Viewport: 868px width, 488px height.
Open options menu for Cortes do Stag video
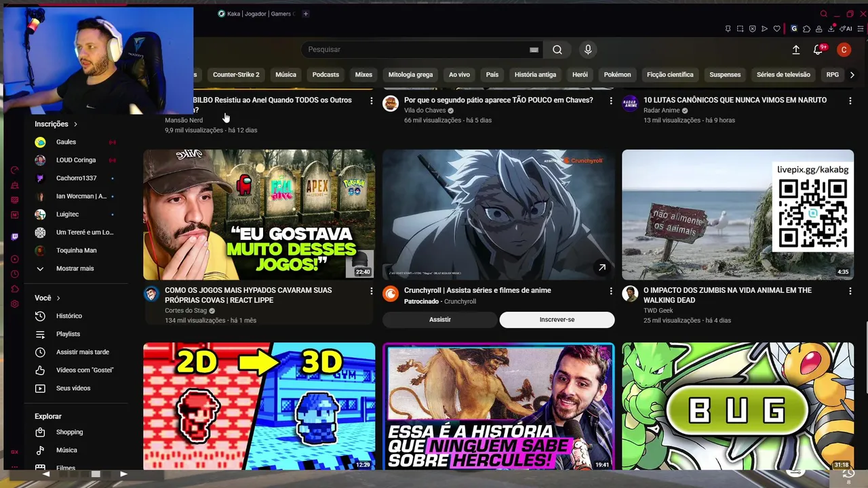coord(371,291)
